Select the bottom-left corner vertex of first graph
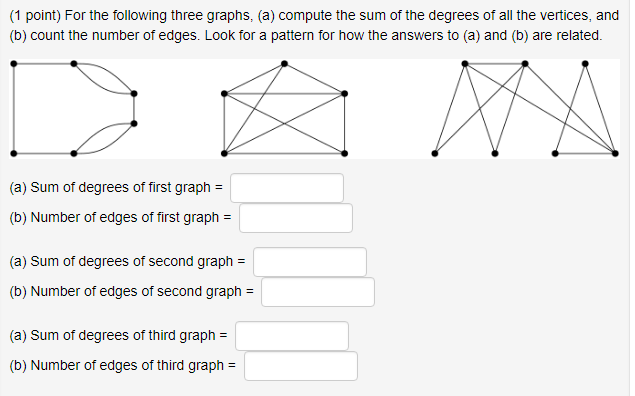635x396 pixels. pos(14,153)
